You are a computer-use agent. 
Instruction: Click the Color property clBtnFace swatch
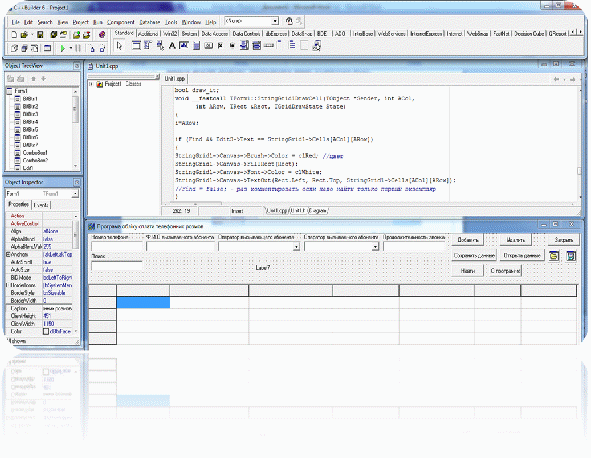[46, 331]
